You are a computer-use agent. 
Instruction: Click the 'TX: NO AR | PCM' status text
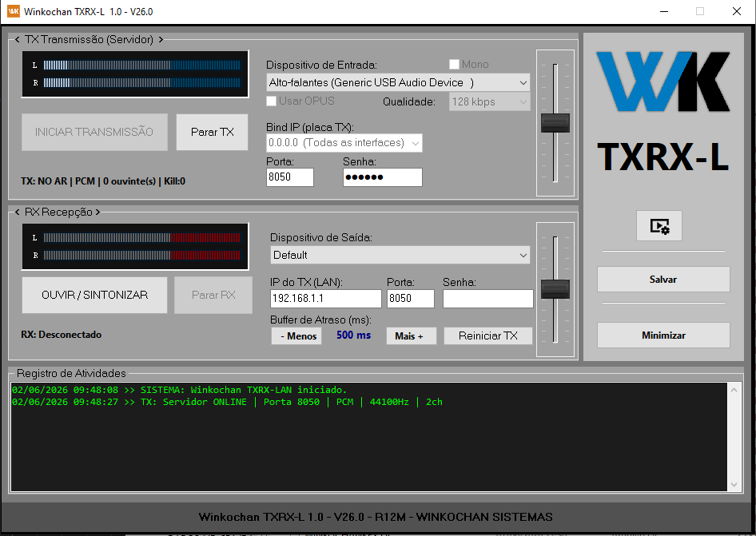click(103, 181)
